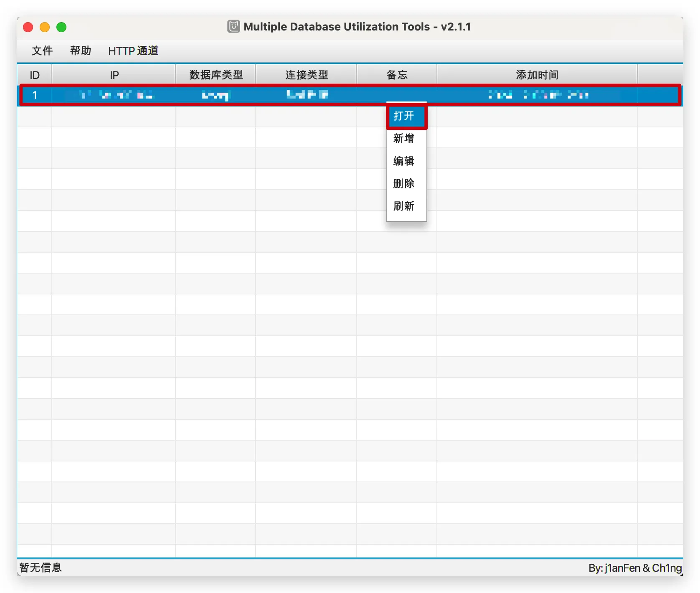Viewport: 700px width, 593px height.
Task: Click the app icon in title bar
Action: [x=233, y=27]
